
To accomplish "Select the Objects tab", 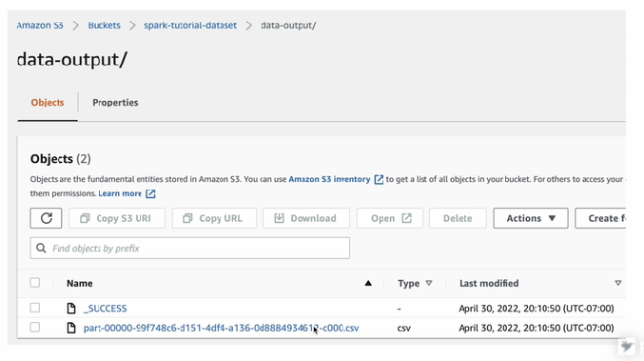I will click(x=48, y=102).
